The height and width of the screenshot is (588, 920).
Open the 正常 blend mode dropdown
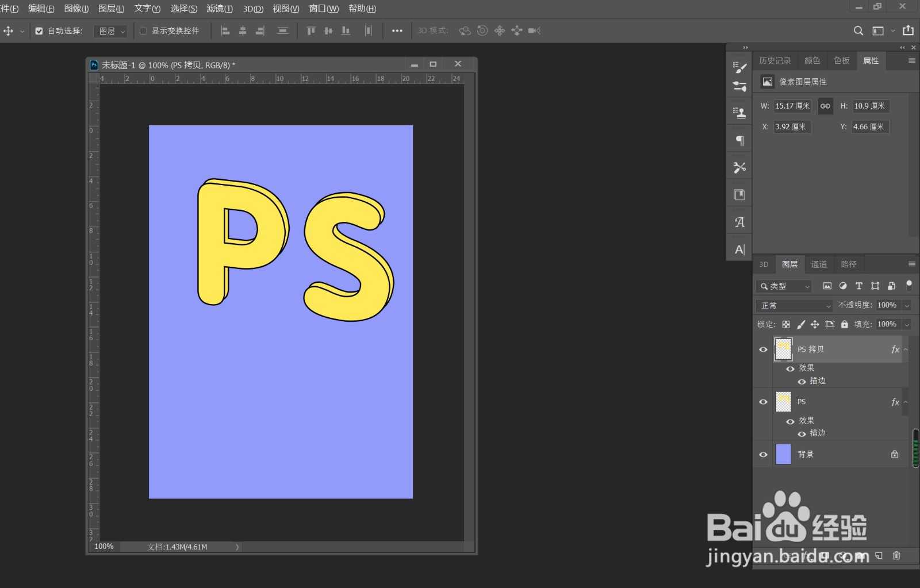point(794,306)
